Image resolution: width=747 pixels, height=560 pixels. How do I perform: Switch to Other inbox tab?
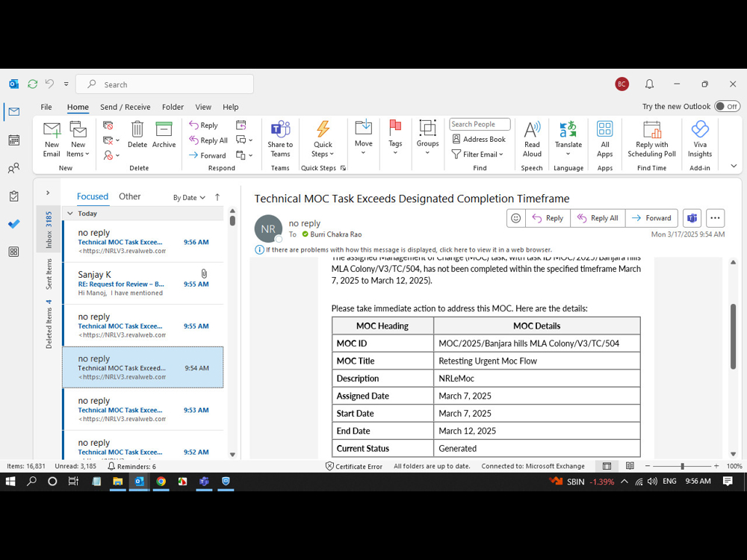[x=129, y=196]
